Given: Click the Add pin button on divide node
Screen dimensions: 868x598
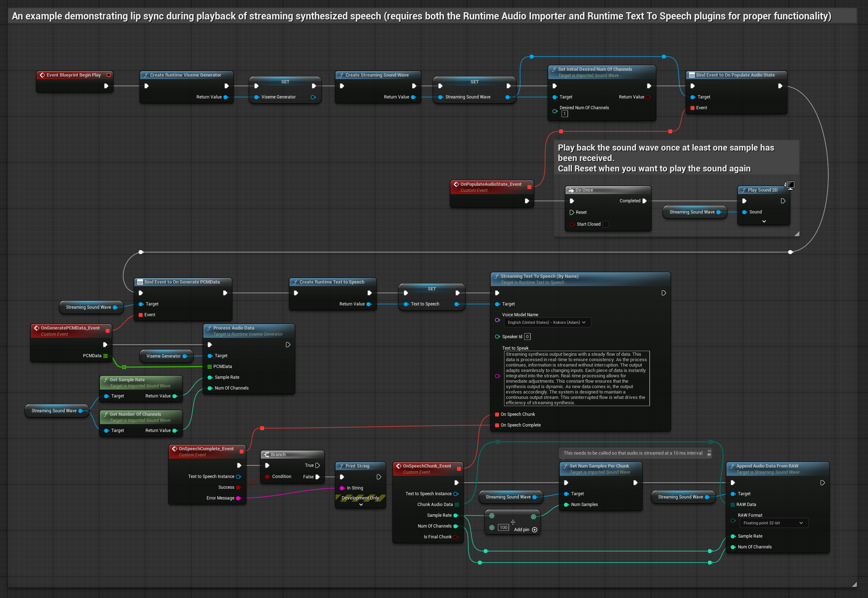Looking at the screenshot, I should click(x=526, y=529).
